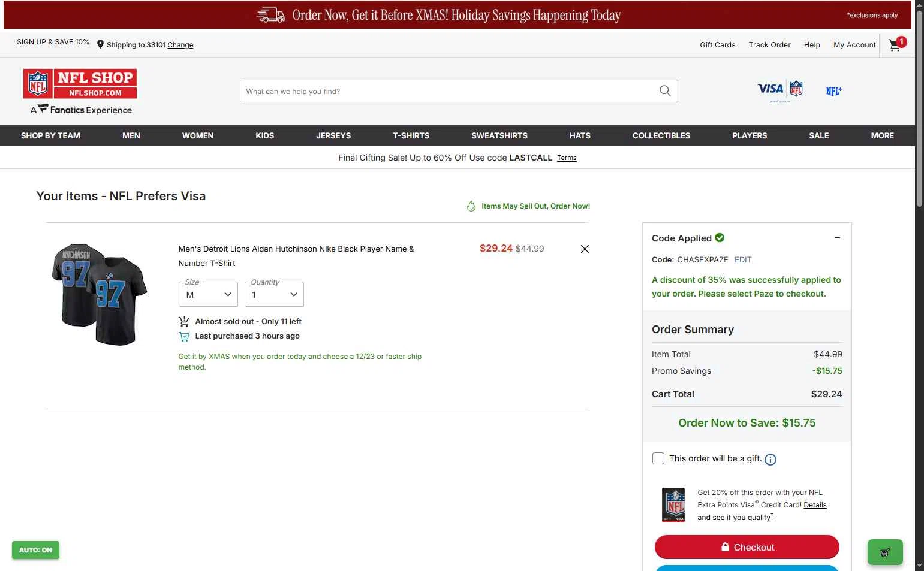924x571 pixels.
Task: Click the Promo Savings -$15.75 value
Action: click(827, 371)
